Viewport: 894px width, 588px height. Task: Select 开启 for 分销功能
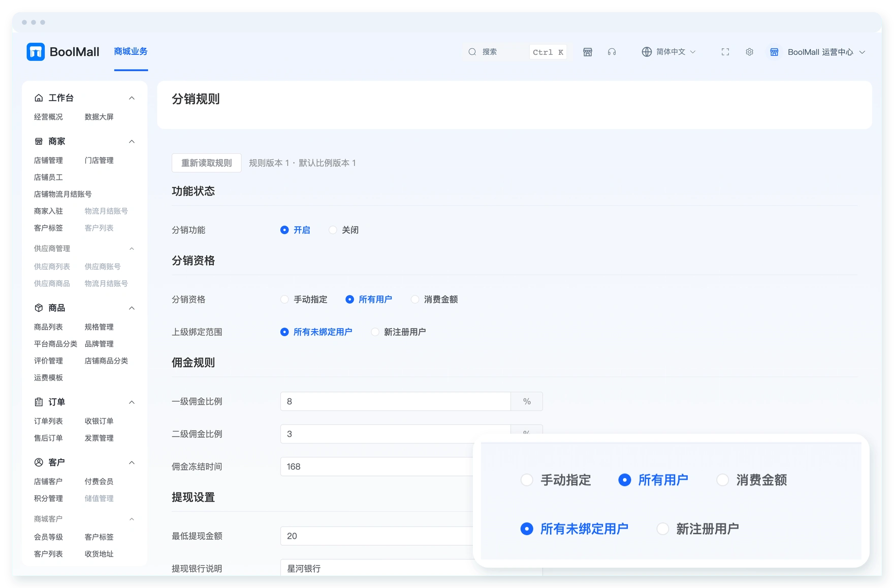(x=295, y=230)
